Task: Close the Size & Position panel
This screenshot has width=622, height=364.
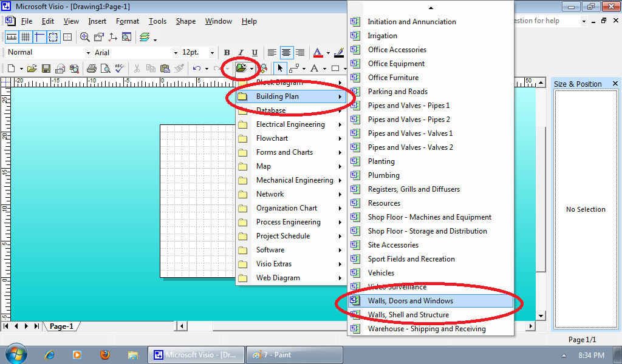Action: coord(615,84)
